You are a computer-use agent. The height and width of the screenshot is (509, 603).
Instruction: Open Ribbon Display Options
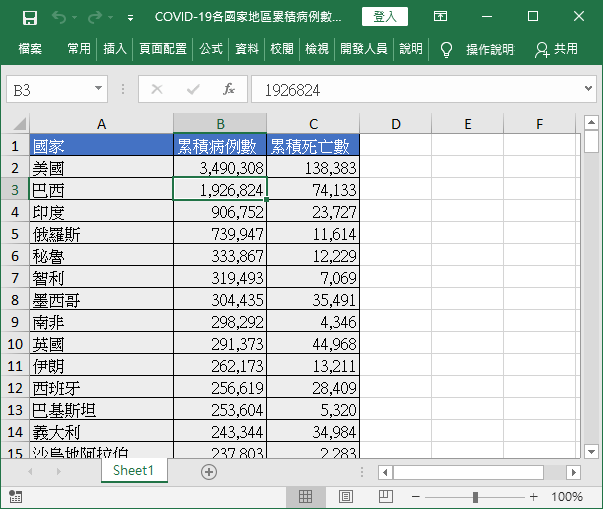(440, 16)
